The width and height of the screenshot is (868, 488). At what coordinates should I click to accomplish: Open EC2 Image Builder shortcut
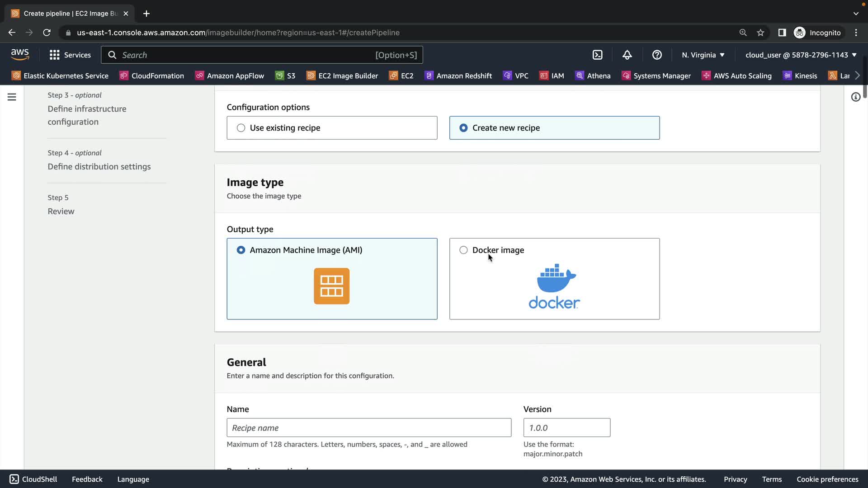click(x=342, y=75)
